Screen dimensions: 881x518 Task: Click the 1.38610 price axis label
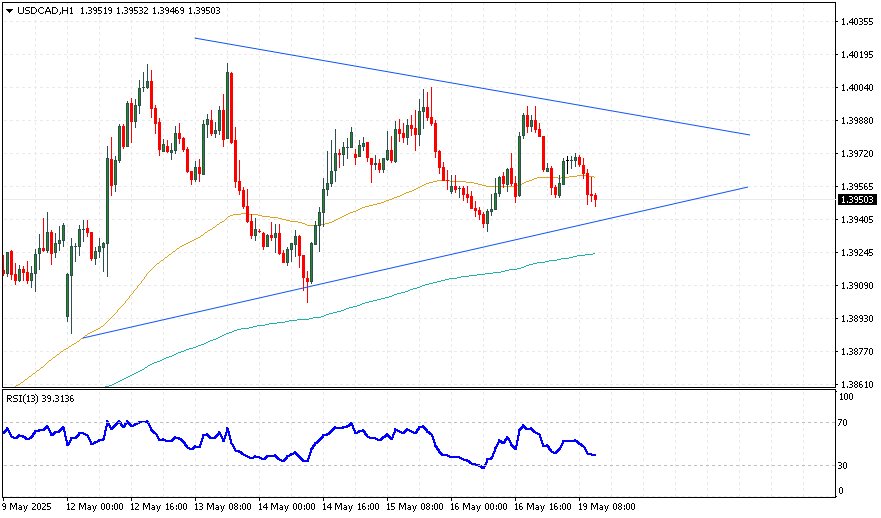(857, 384)
